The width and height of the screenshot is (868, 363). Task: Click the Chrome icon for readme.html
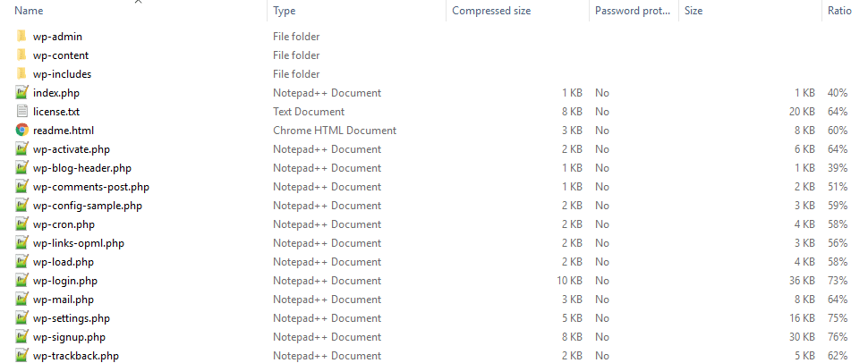coord(22,131)
